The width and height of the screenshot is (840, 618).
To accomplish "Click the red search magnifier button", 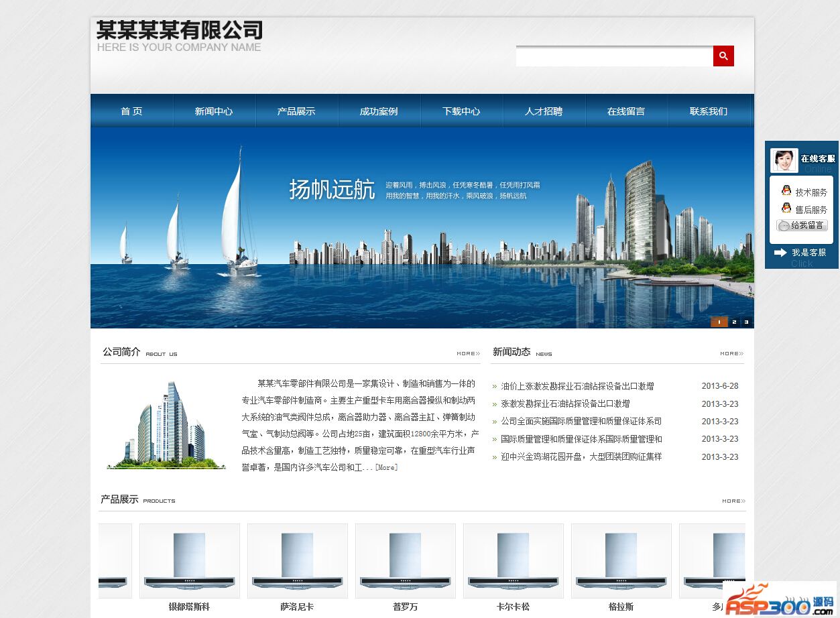I will pyautogui.click(x=723, y=56).
